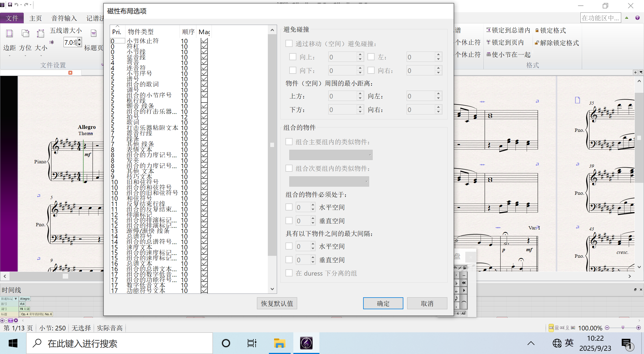644x354 pixels.
Task: Expand the 大小 page size dropdown
Action: [x=41, y=56]
